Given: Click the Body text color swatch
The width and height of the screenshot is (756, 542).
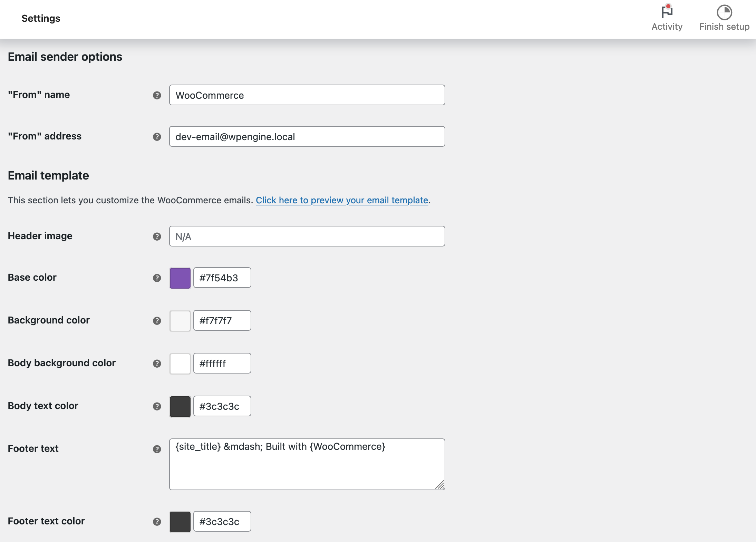Looking at the screenshot, I should 180,406.
